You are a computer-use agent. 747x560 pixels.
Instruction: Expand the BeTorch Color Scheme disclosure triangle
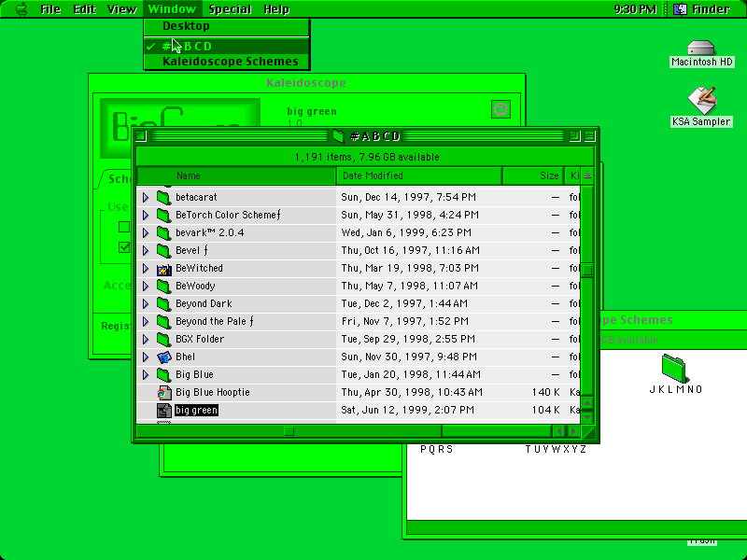pos(146,216)
